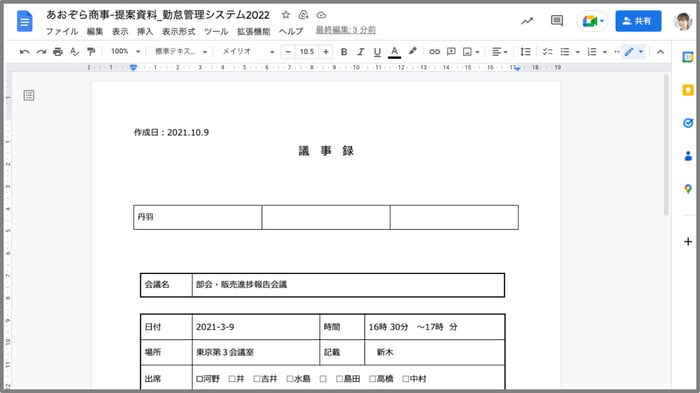Insert a link
The height and width of the screenshot is (393, 700).
pyautogui.click(x=434, y=52)
